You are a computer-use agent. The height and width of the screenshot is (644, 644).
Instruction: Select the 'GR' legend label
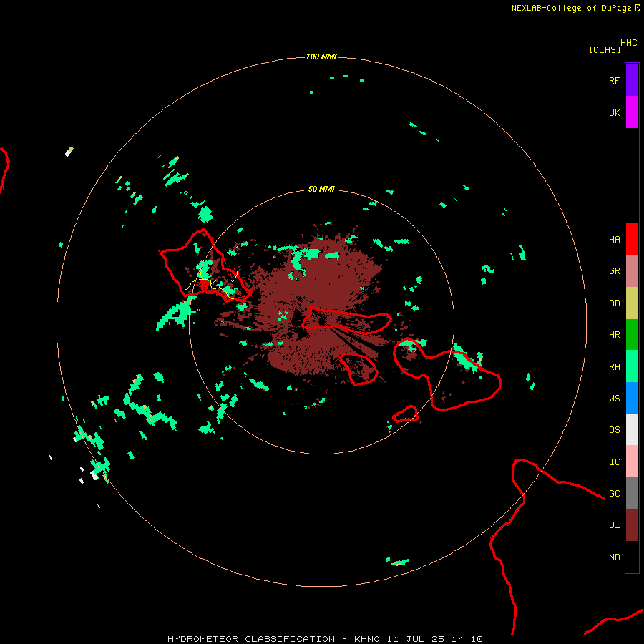[614, 270]
